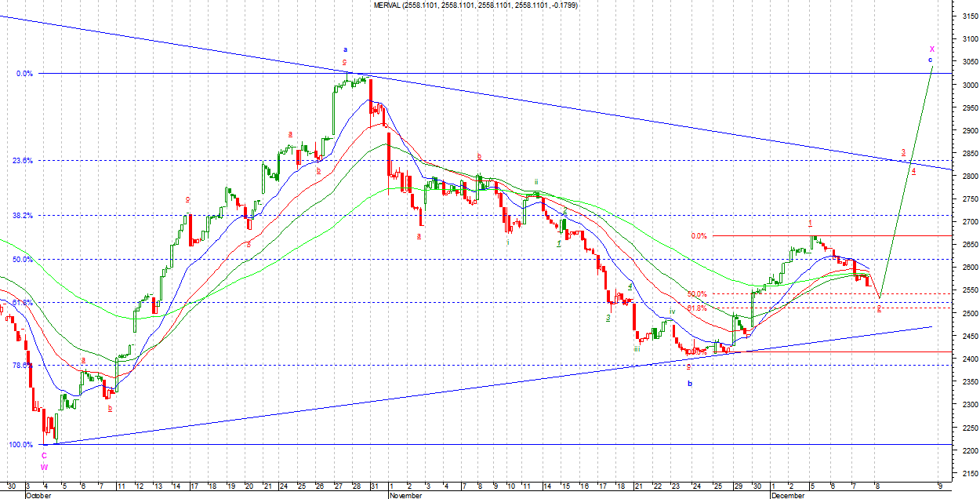Select the yellow ii wave label
Image resolution: width=980 pixels, height=499 pixels.
click(x=536, y=181)
